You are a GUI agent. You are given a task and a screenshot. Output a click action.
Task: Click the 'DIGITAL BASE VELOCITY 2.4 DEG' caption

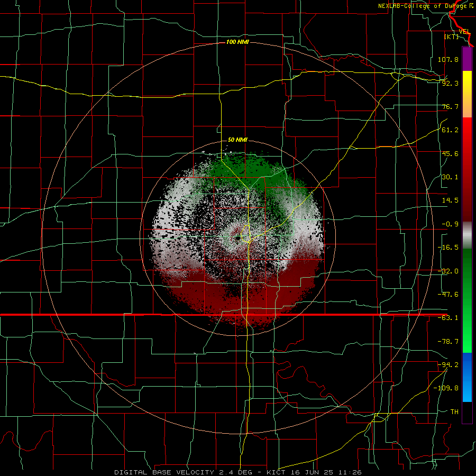[183, 472]
